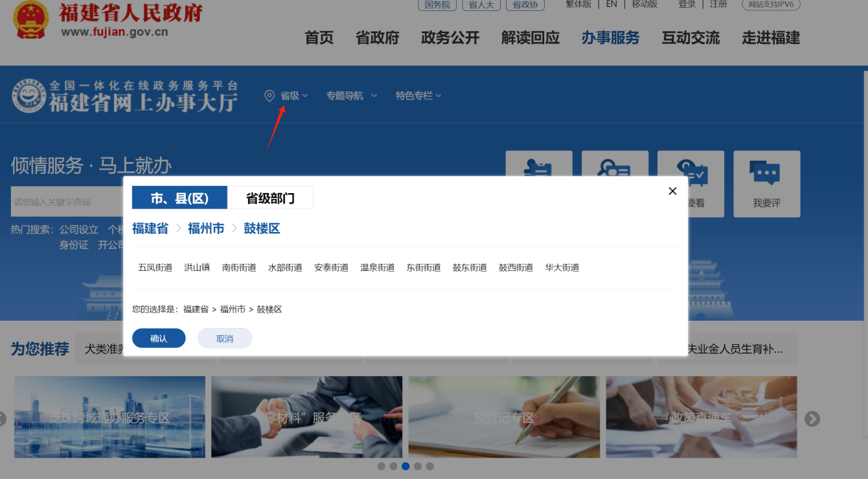Choose 五凤街道 from the street list
The width and height of the screenshot is (868, 479).
155,268
